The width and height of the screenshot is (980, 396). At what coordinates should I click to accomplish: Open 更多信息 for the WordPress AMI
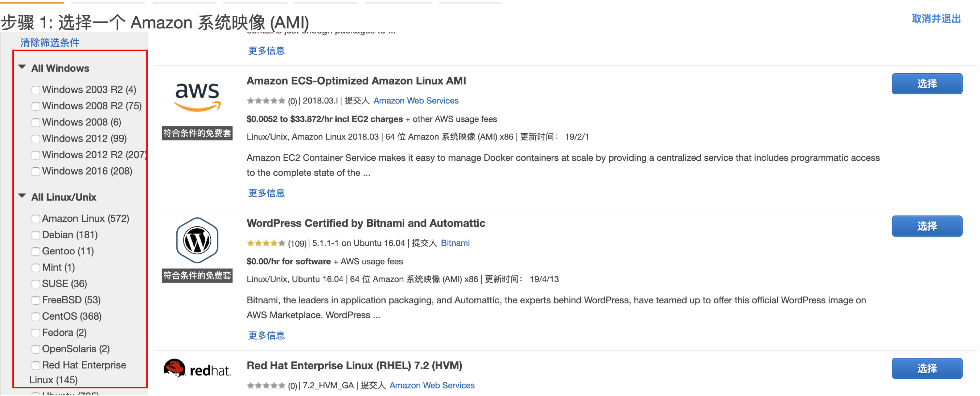click(x=266, y=335)
